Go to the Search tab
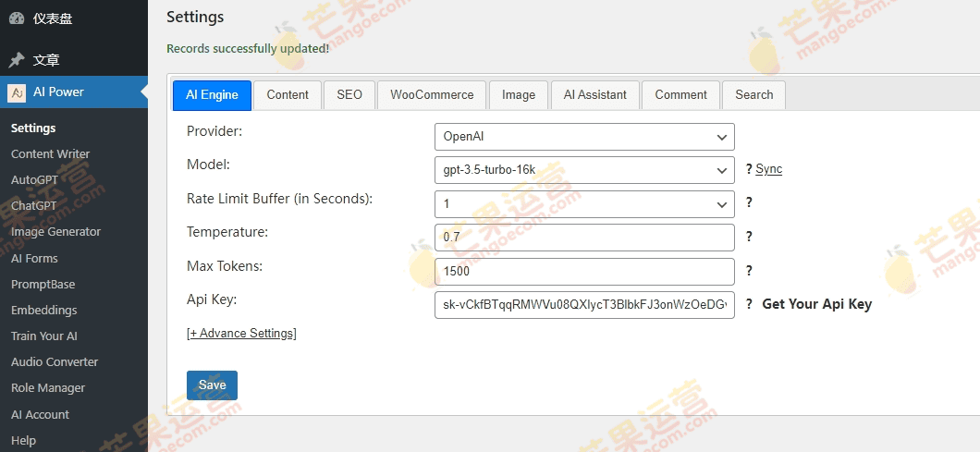 click(x=753, y=95)
